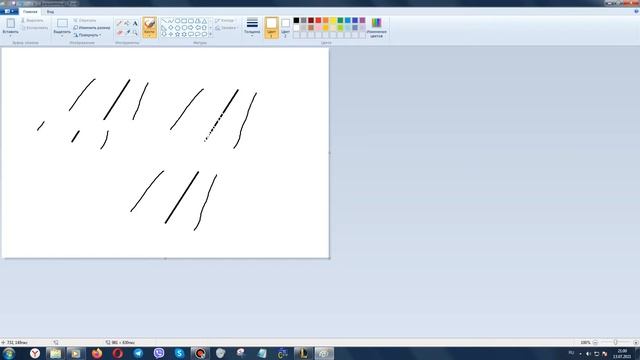
Task: Select the right arrow shape
Action: [x=191, y=28]
